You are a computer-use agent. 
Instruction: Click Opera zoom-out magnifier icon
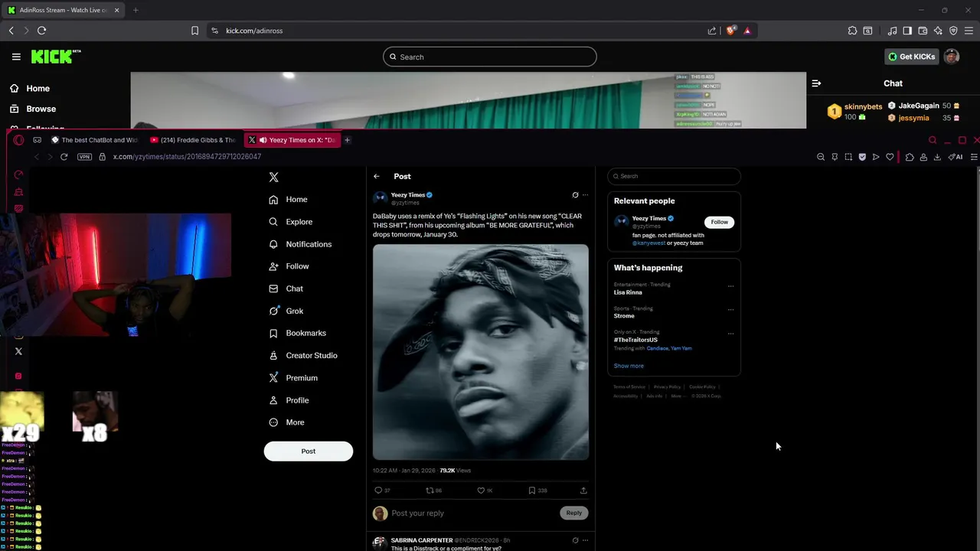821,157
